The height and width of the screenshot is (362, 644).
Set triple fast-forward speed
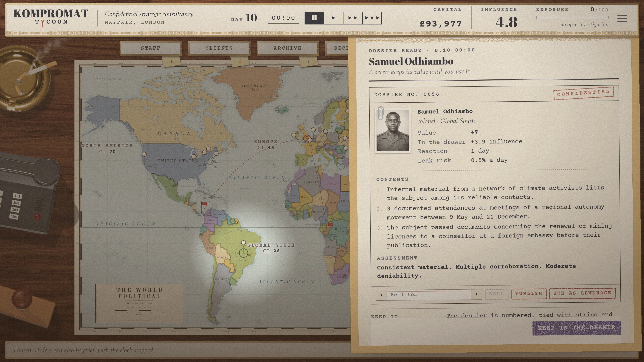372,18
